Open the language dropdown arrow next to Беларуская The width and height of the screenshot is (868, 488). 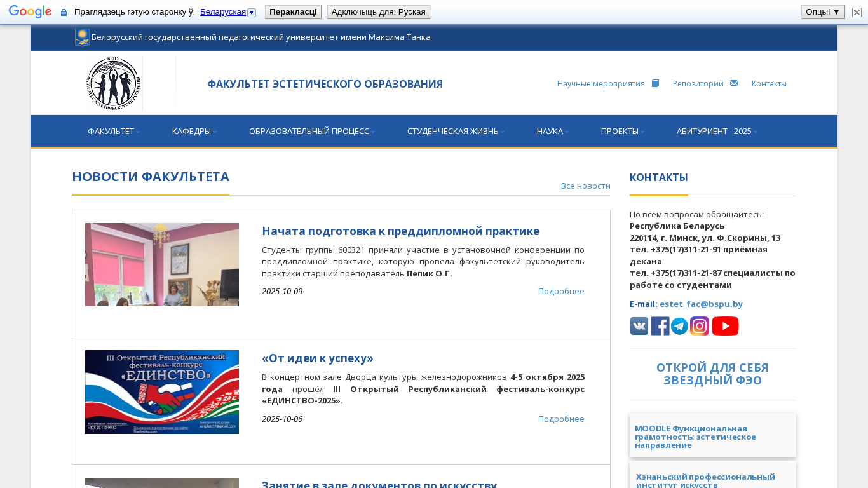pyautogui.click(x=252, y=13)
